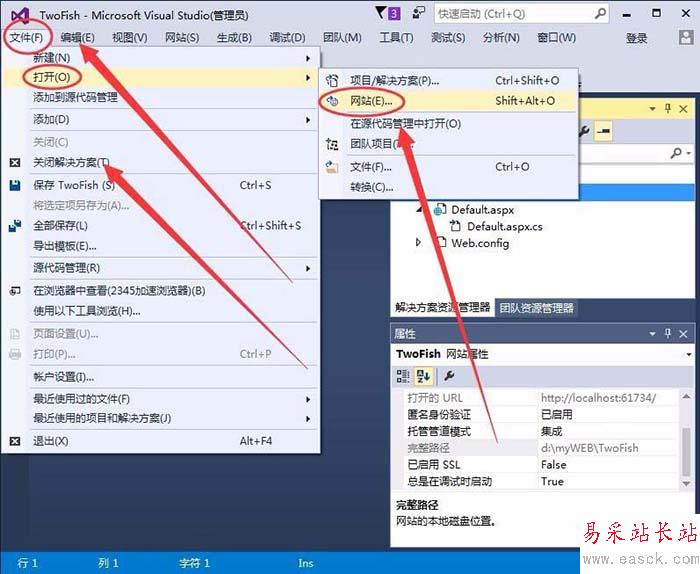Expand the Add submenu
The height and width of the screenshot is (574, 700).
pyautogui.click(x=308, y=120)
